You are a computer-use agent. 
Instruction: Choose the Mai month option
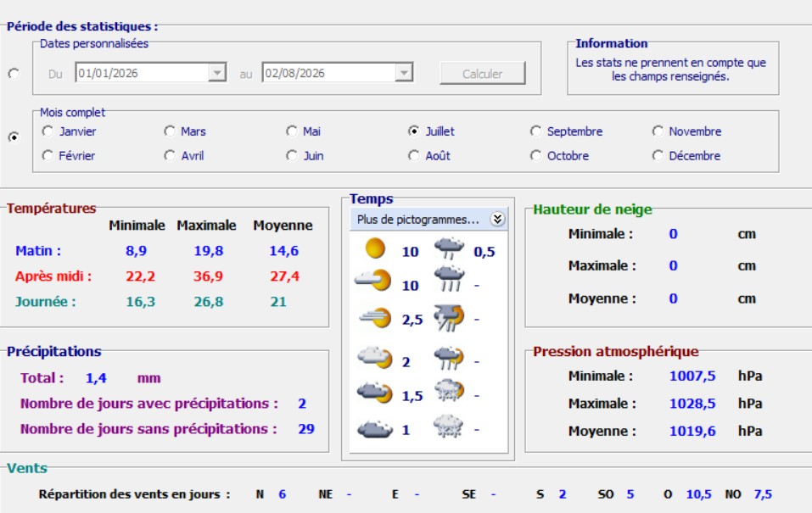point(304,131)
